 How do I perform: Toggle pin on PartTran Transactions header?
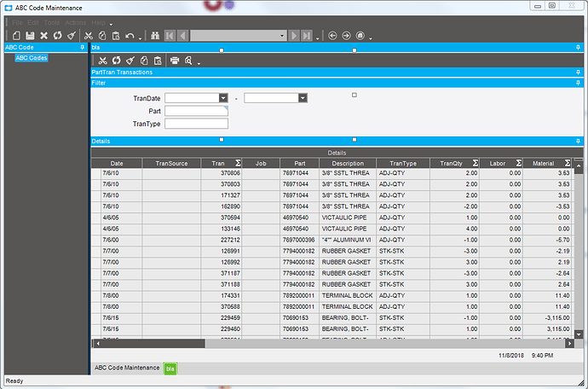click(x=579, y=73)
